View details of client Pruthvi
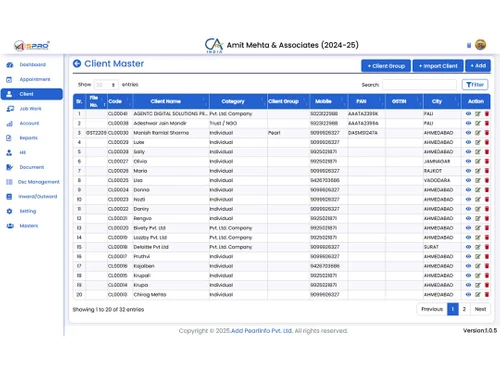The height and width of the screenshot is (375, 500). point(468,256)
